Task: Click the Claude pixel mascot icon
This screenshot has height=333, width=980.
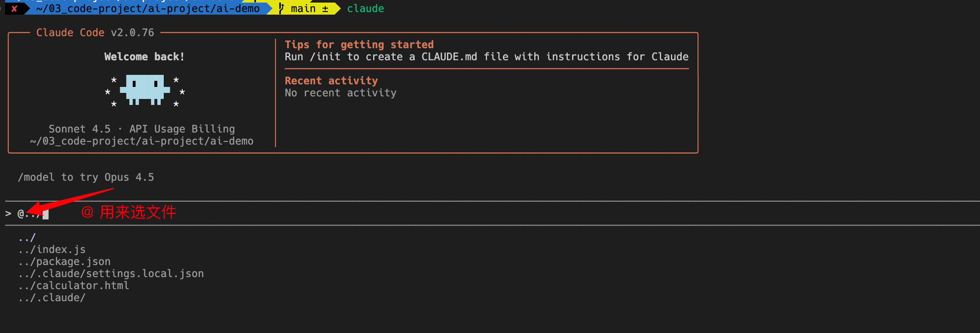Action: coord(145,89)
